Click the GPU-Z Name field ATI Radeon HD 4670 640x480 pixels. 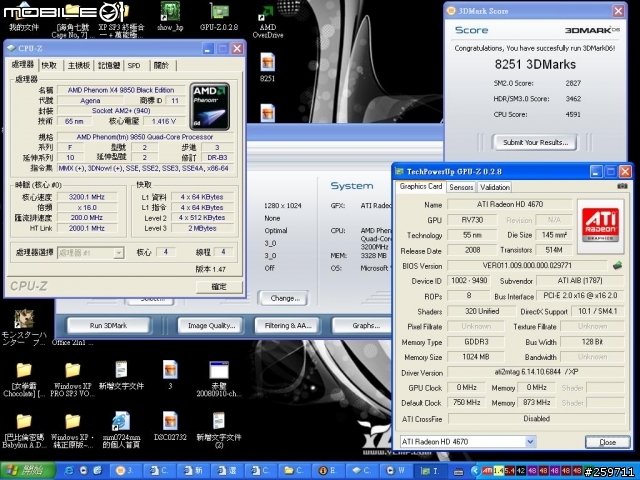pyautogui.click(x=510, y=204)
